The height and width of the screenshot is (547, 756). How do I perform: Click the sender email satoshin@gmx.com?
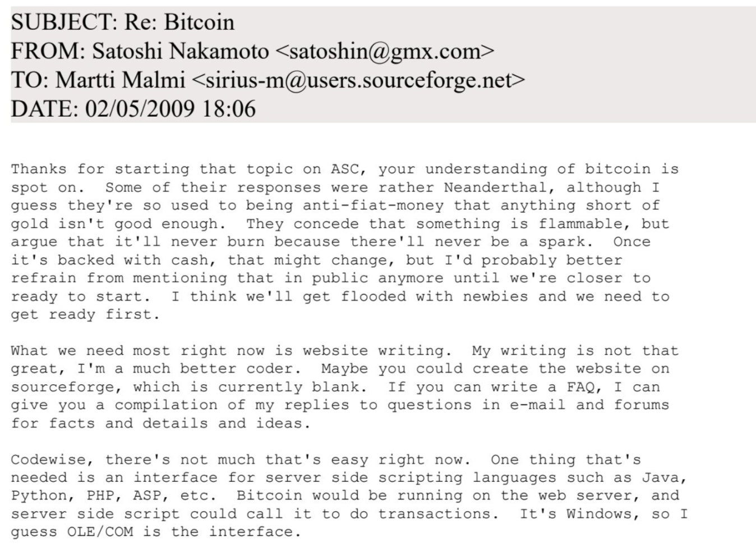pos(385,51)
